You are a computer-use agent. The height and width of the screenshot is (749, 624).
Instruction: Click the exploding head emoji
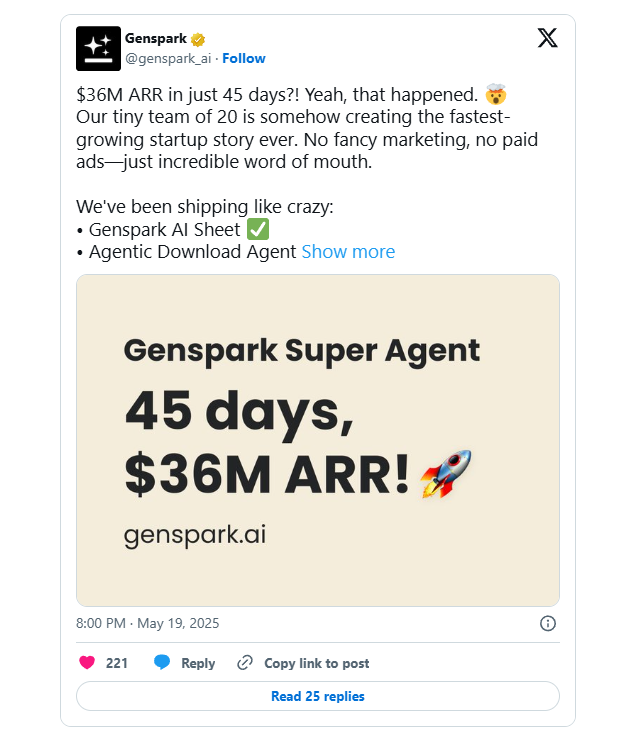click(495, 94)
